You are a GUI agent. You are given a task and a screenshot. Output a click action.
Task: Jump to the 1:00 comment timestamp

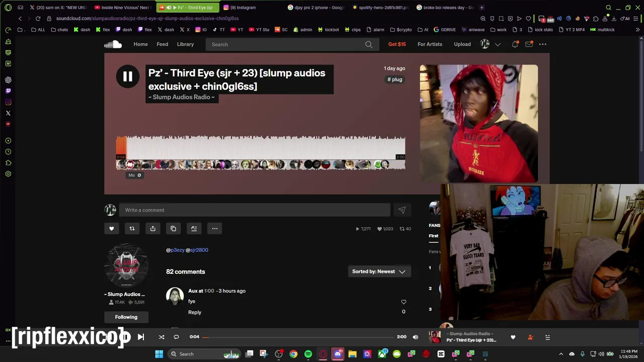click(209, 291)
